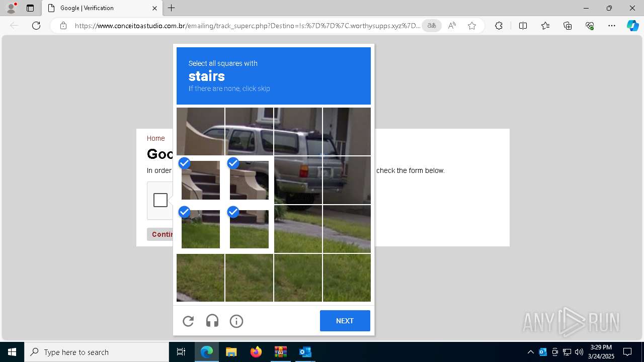
Task: Select the tile showing the car roof
Action: 249,131
